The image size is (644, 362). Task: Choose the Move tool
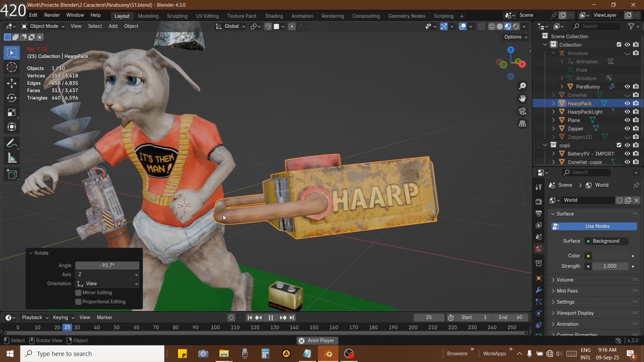[12, 83]
